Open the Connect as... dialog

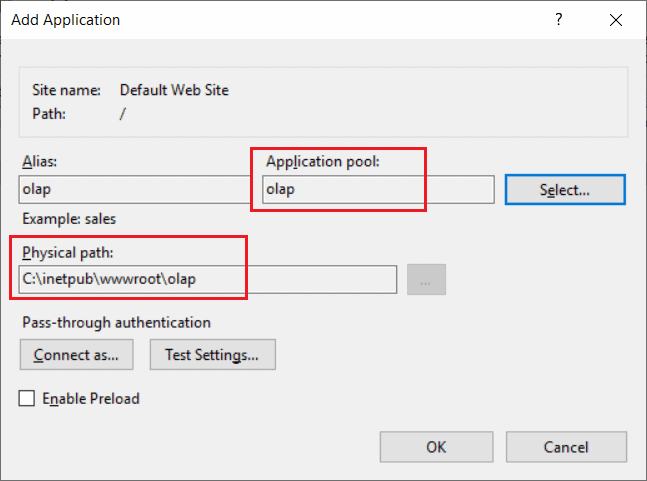coord(76,354)
